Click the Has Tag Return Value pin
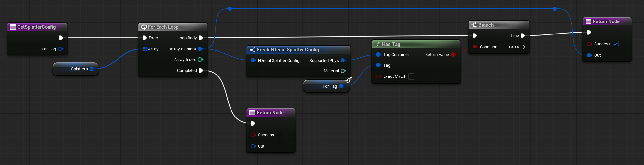Image resolution: width=644 pixels, height=165 pixels. (x=453, y=55)
